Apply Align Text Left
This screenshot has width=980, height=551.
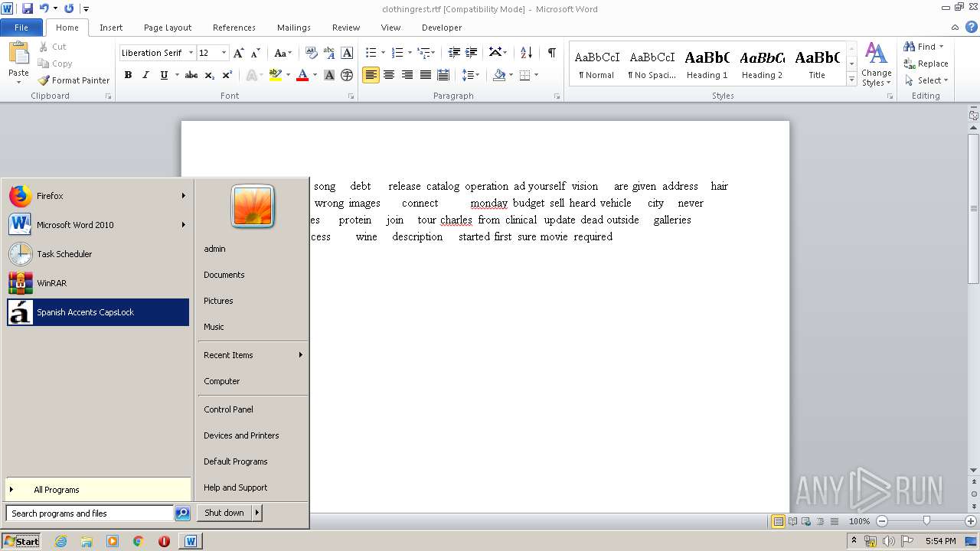pos(371,75)
